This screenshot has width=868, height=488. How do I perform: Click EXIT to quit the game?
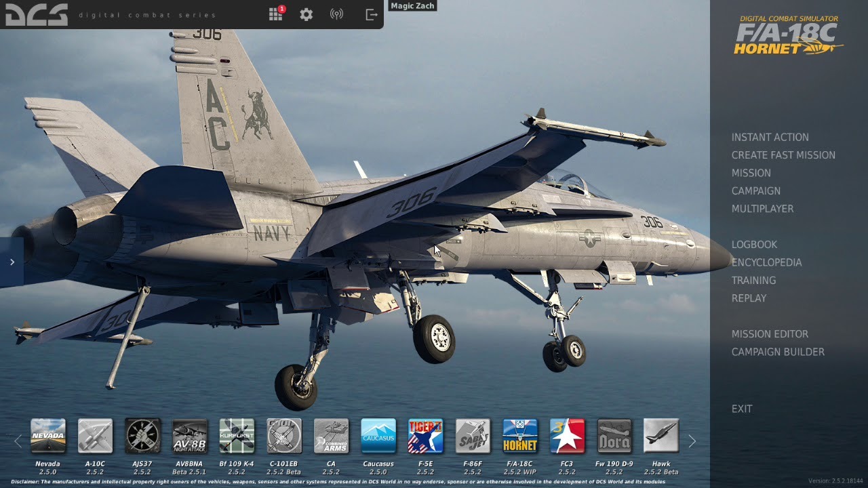(x=742, y=409)
